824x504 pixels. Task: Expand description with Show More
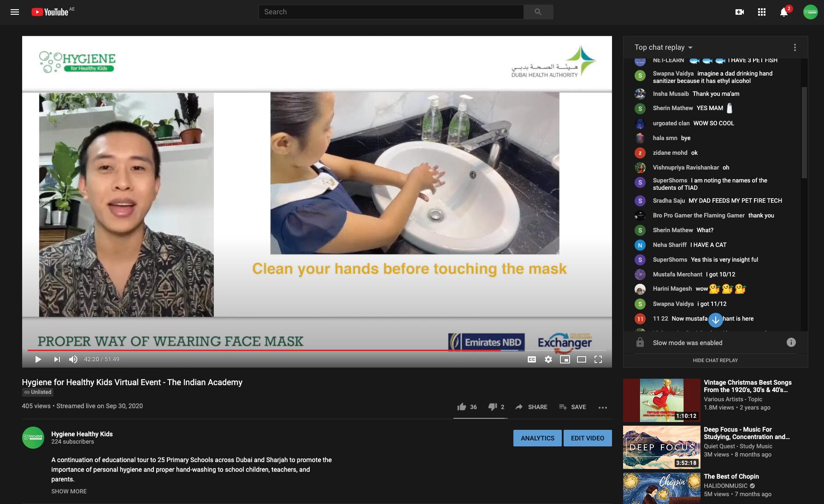pos(69,491)
